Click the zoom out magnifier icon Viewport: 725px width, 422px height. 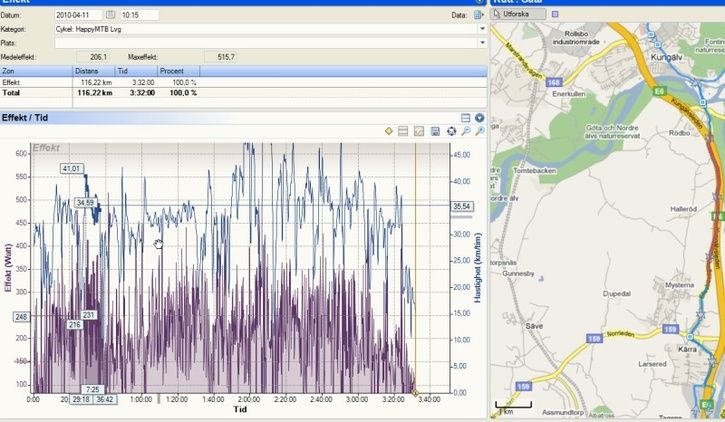(x=466, y=131)
